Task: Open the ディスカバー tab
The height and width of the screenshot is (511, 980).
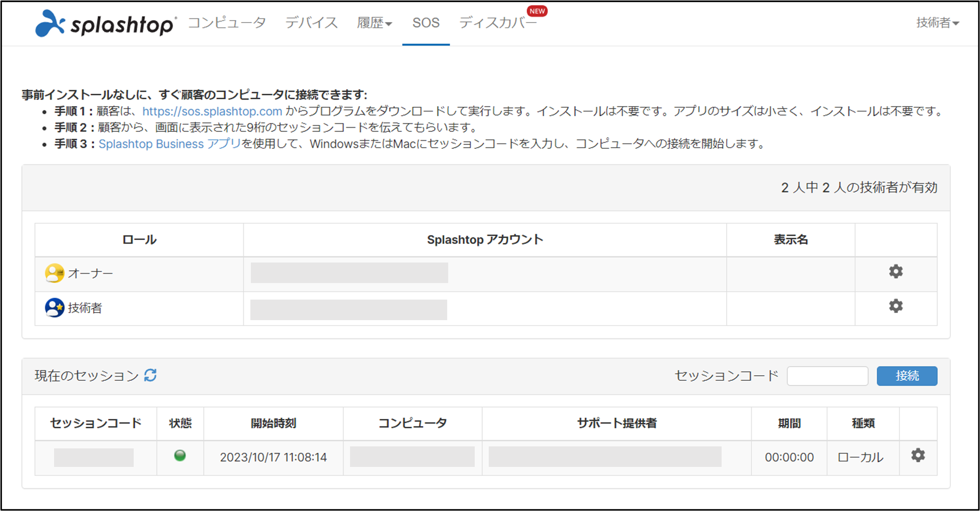Action: [x=498, y=23]
